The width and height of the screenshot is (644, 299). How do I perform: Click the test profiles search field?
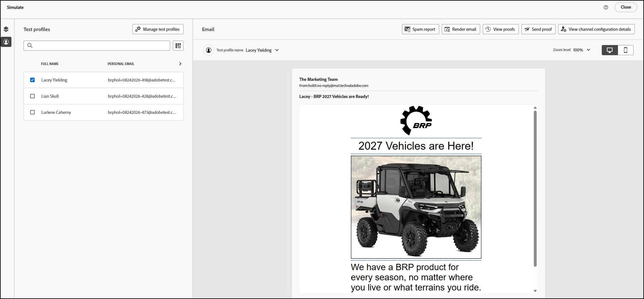click(97, 46)
